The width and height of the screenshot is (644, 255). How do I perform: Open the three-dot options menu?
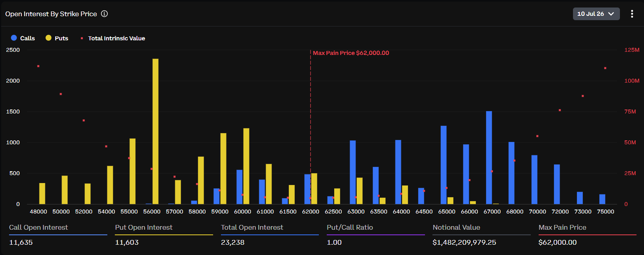click(x=632, y=14)
